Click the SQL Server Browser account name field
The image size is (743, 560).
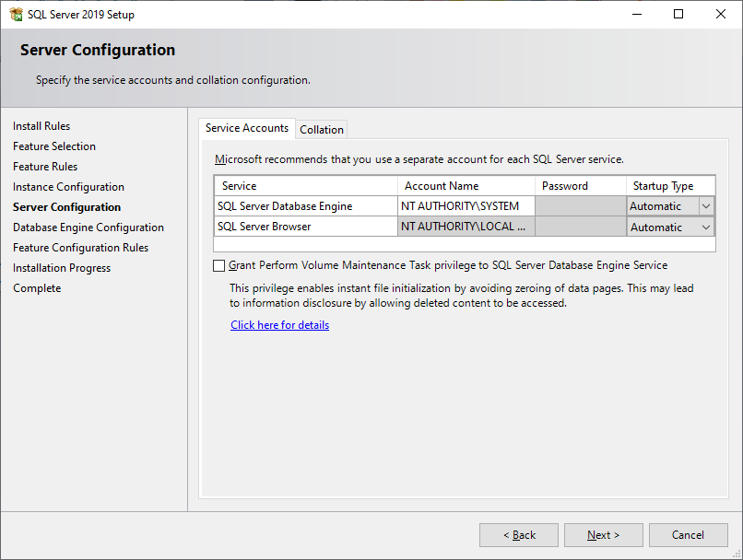[x=466, y=226]
